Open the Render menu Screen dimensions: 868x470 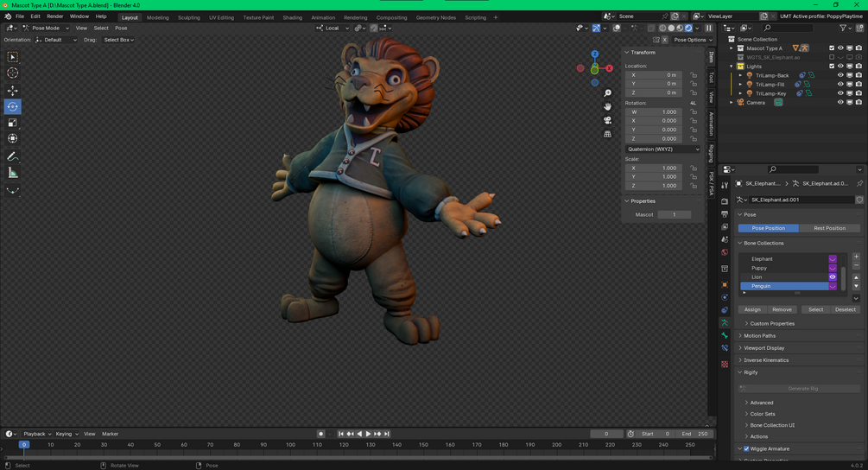point(54,16)
